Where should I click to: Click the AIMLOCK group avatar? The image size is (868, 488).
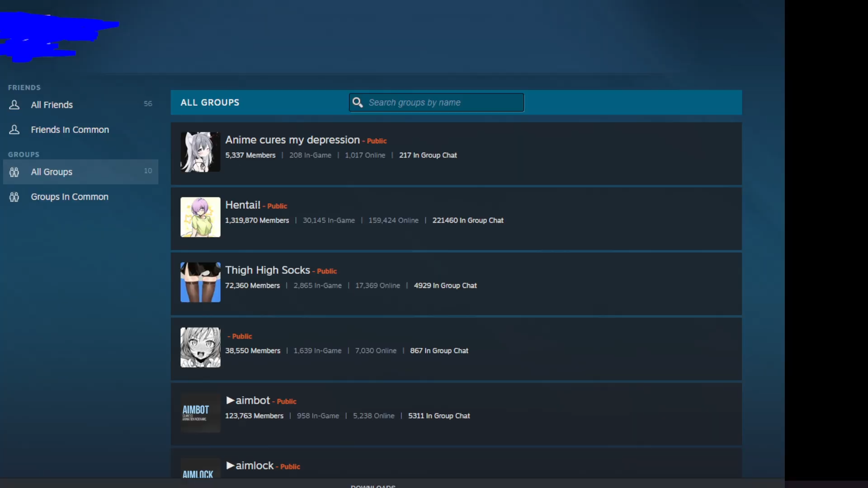200,468
